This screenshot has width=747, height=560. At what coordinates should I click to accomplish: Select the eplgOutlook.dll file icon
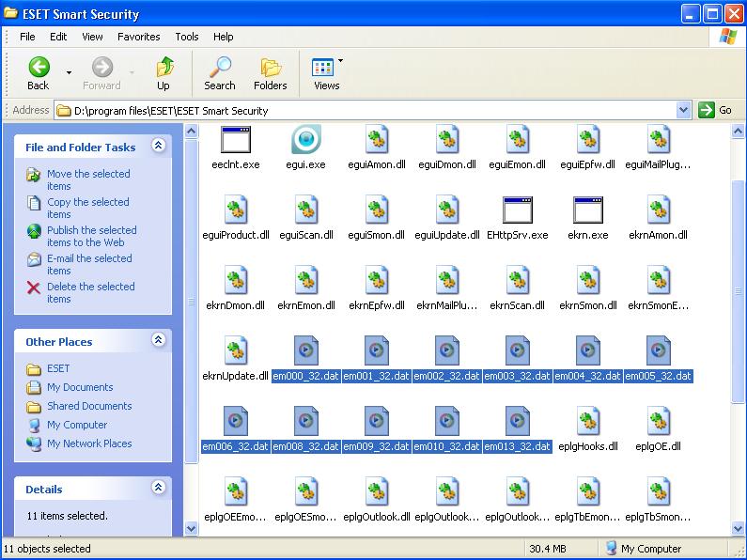coord(377,491)
